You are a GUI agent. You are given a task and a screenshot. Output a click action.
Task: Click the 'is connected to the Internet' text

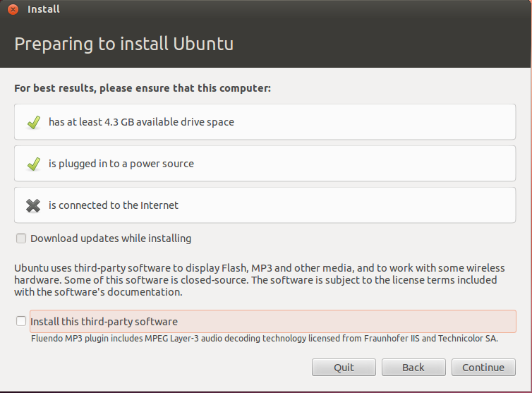[113, 205]
